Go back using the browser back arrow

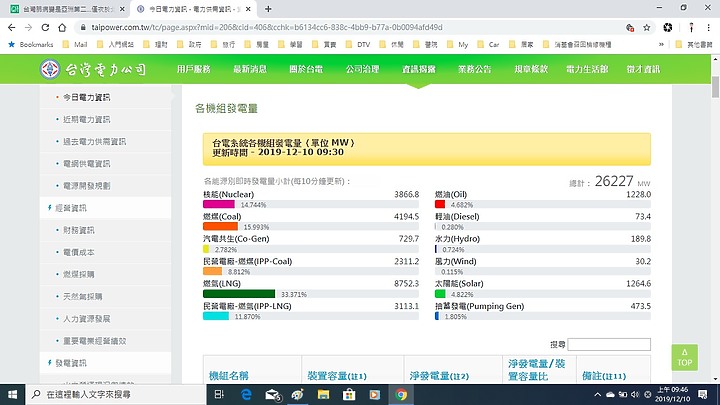[x=12, y=29]
